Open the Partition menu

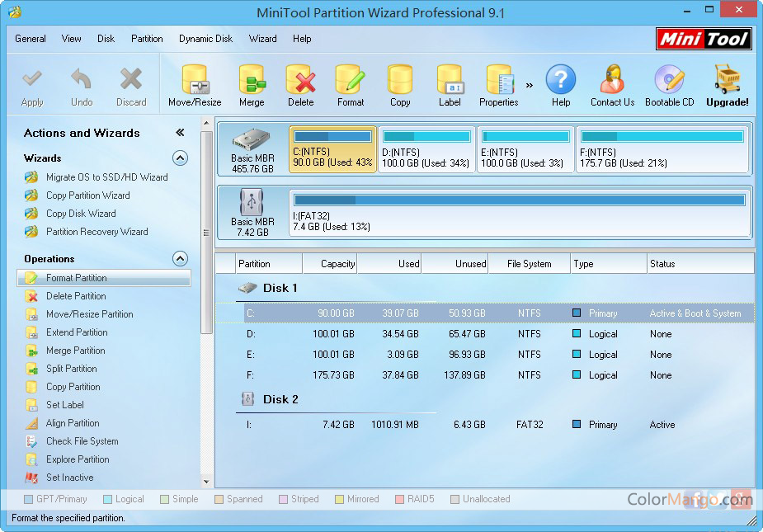point(147,39)
